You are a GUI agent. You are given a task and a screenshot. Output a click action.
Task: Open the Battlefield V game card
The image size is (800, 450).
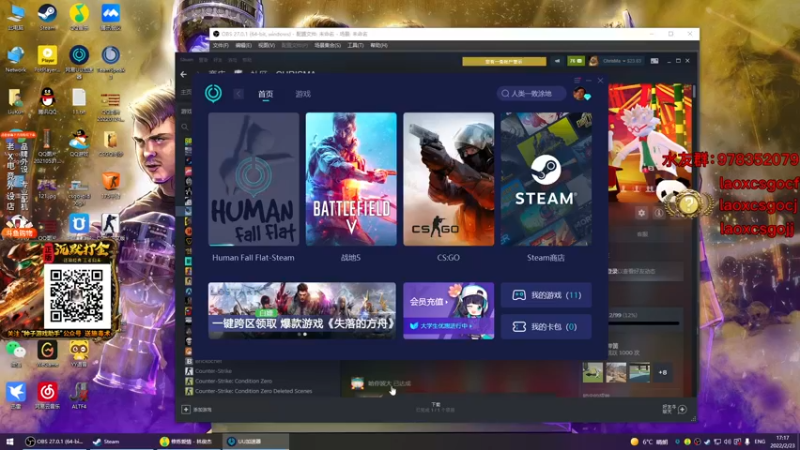point(351,179)
